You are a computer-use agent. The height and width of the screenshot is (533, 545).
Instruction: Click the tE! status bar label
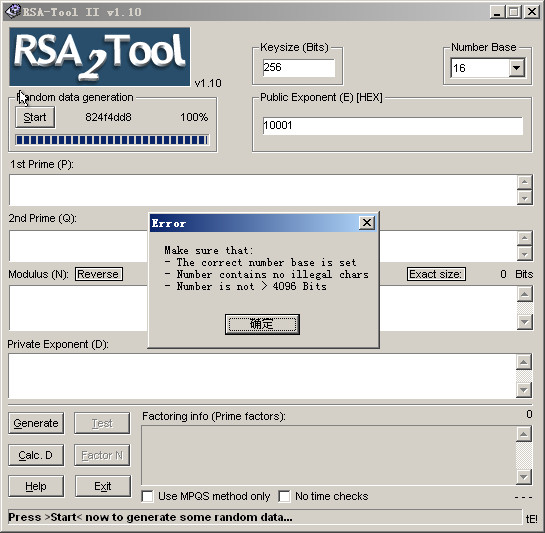[531, 519]
